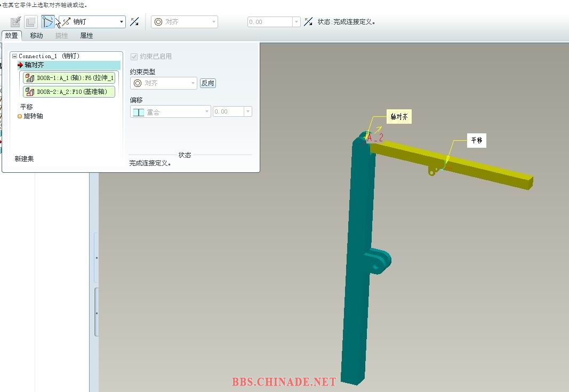The height and width of the screenshot is (392, 569).
Task: Open the 对齐 constraint dropdown in toolbar
Action: [185, 22]
